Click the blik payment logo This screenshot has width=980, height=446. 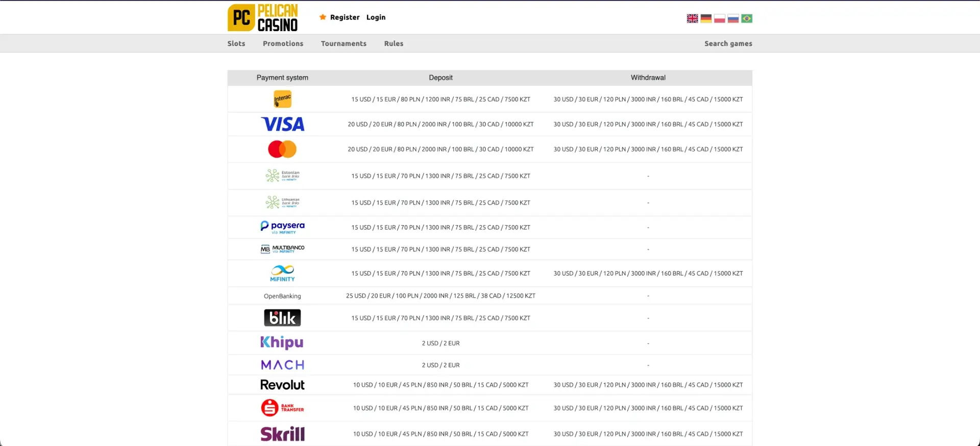click(x=282, y=318)
